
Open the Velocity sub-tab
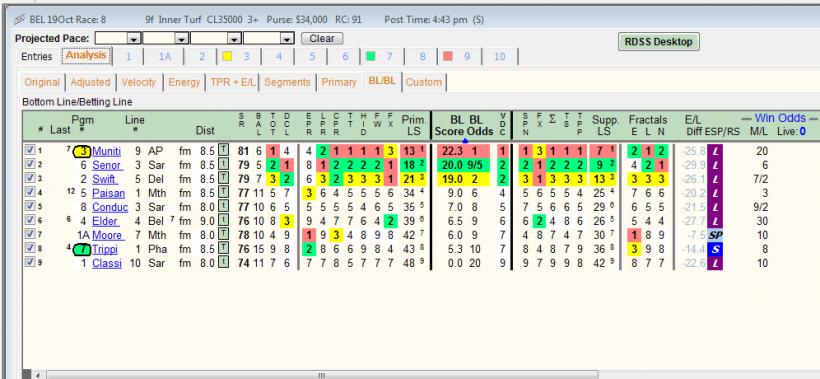click(139, 82)
